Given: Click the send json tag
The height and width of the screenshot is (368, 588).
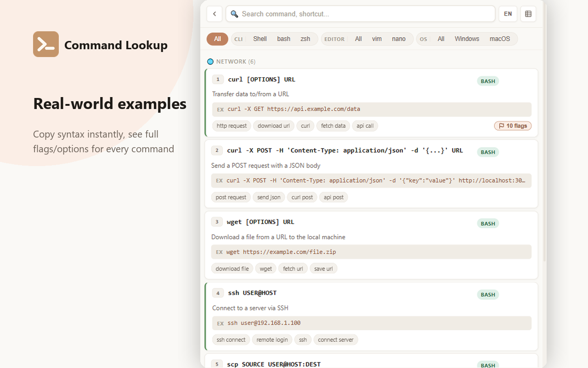Looking at the screenshot, I should coord(269,197).
